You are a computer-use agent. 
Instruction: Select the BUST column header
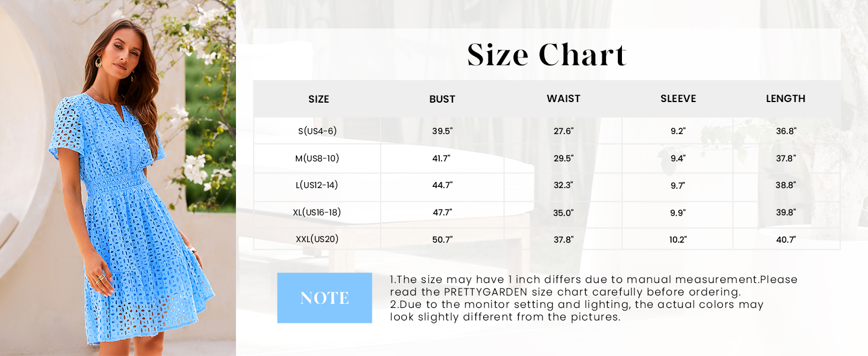[442, 99]
